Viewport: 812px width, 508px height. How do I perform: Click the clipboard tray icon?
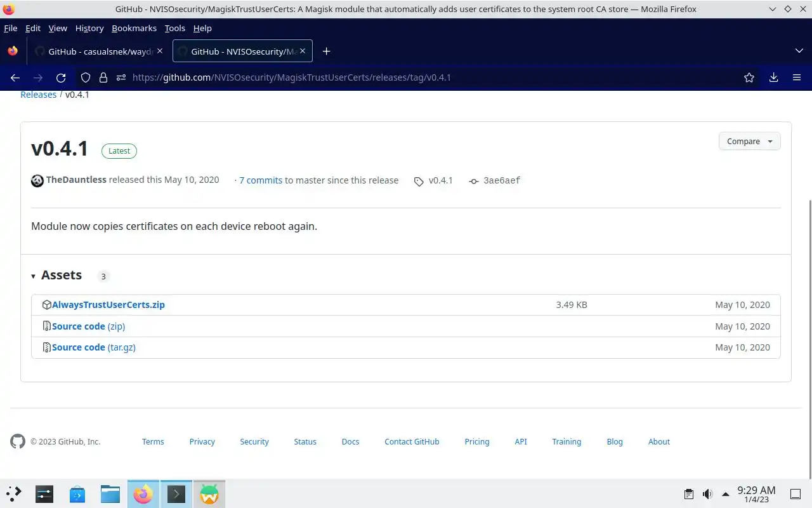click(689, 494)
